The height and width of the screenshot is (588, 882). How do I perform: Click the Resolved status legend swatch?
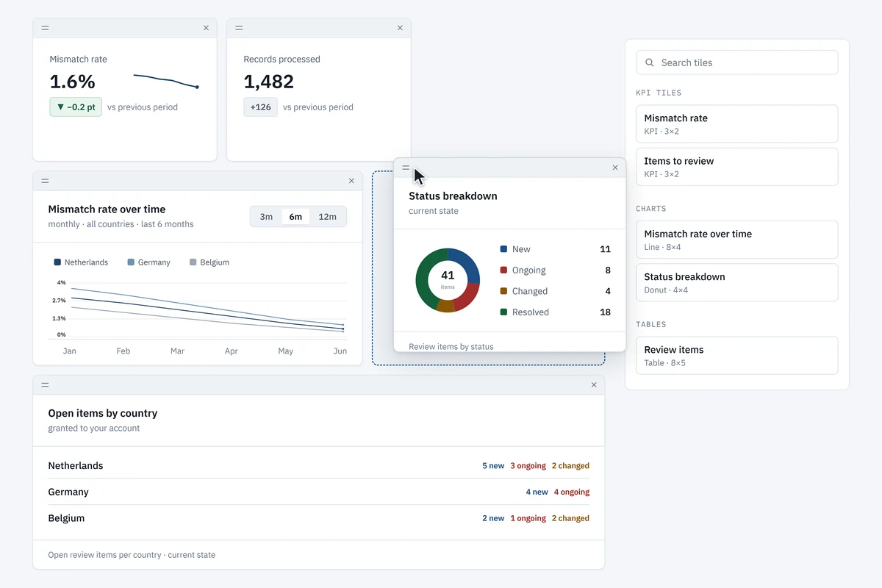click(503, 312)
